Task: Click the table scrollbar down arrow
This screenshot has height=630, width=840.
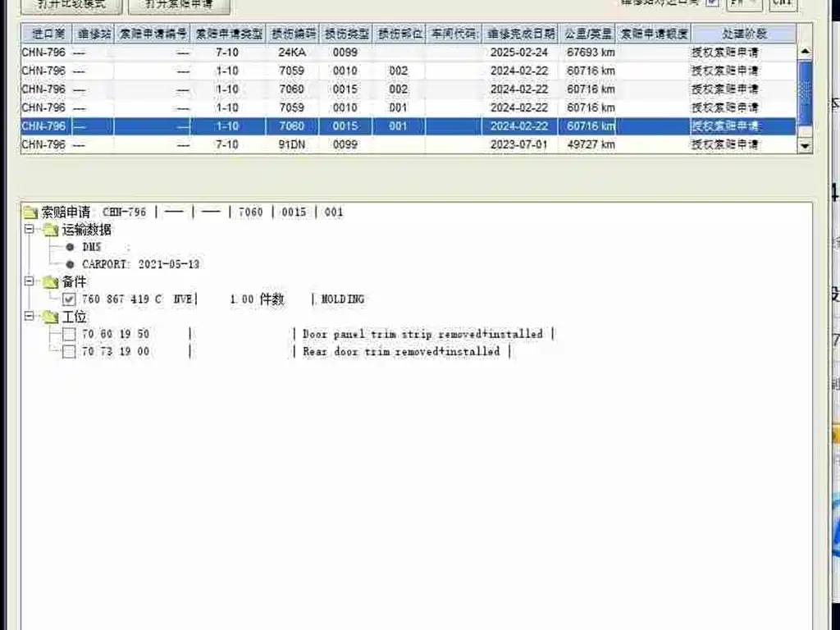Action: pyautogui.click(x=805, y=145)
